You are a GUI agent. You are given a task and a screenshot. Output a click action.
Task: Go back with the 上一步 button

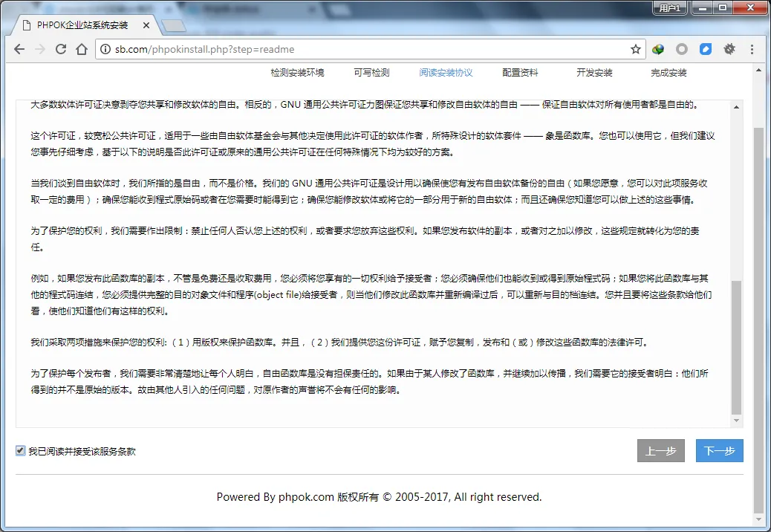pos(660,451)
